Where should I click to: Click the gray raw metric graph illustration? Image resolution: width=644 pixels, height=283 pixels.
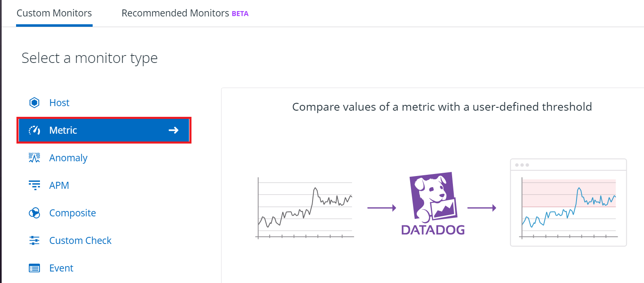point(305,208)
